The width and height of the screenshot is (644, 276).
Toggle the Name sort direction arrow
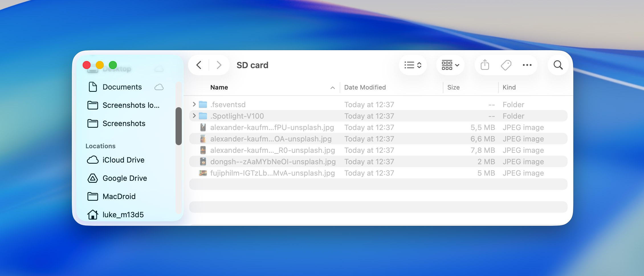click(333, 88)
